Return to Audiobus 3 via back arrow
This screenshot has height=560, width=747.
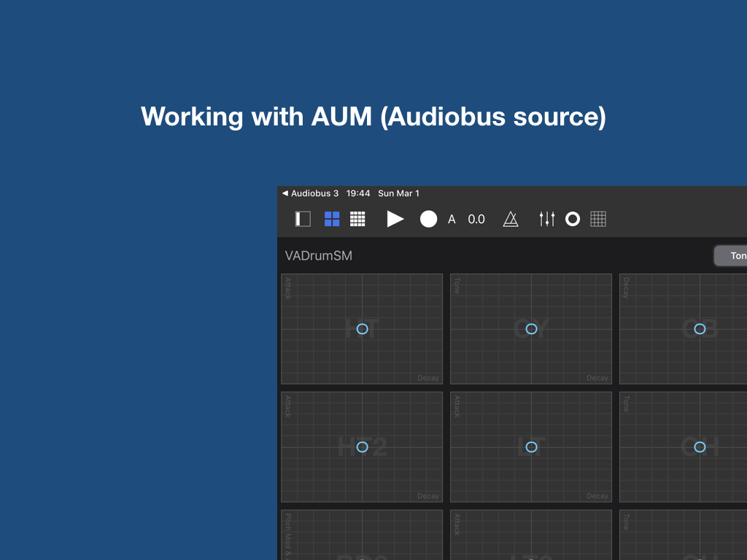310,193
